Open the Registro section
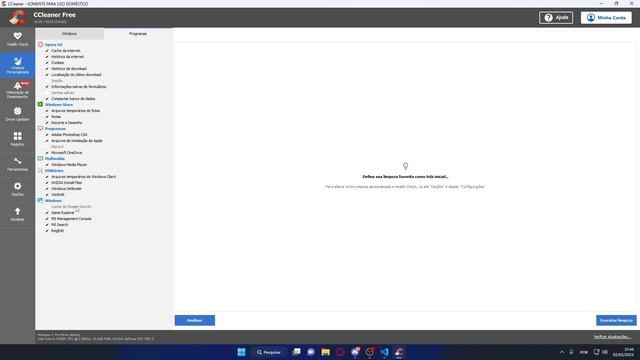Image resolution: width=640 pixels, height=360 pixels. coord(18,139)
